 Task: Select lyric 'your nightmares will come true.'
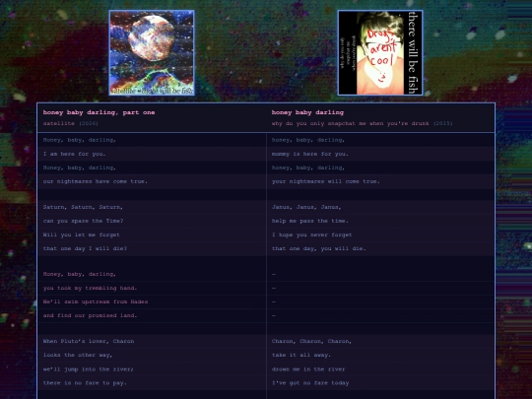tap(325, 181)
